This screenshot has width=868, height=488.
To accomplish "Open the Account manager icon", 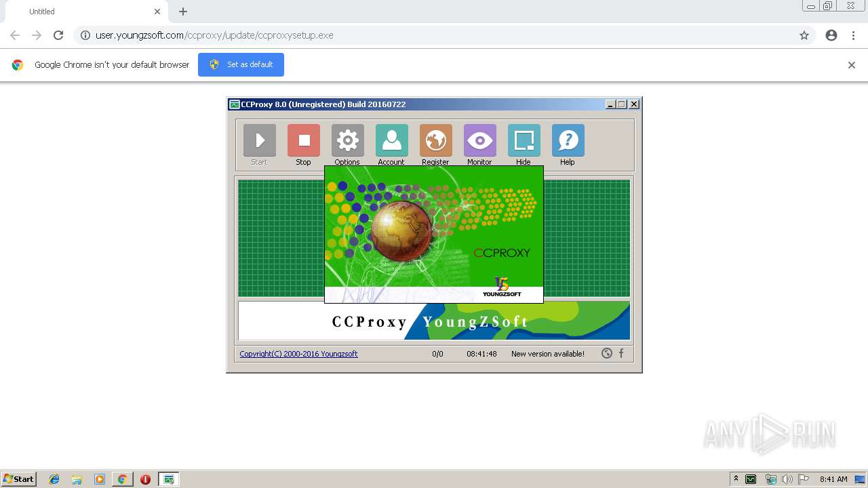I will (392, 140).
